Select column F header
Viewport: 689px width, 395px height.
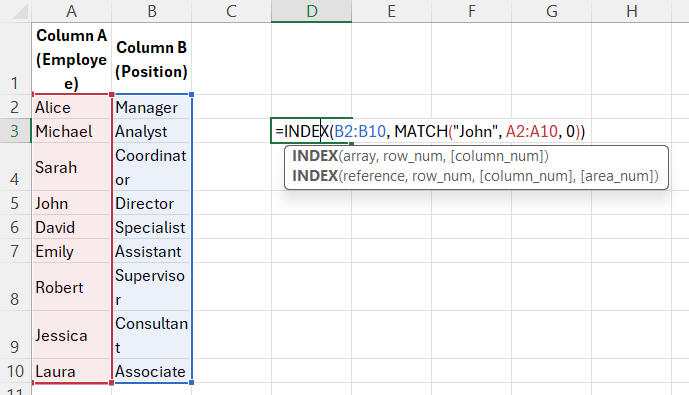pos(471,11)
